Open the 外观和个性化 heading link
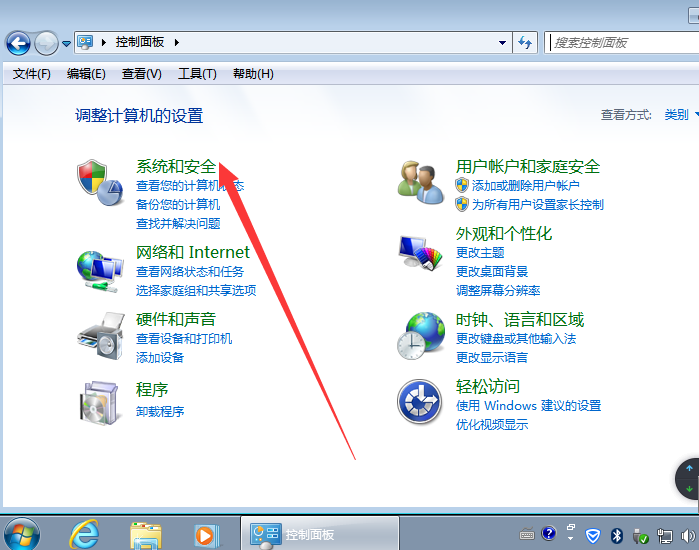699x550 pixels. 504,234
